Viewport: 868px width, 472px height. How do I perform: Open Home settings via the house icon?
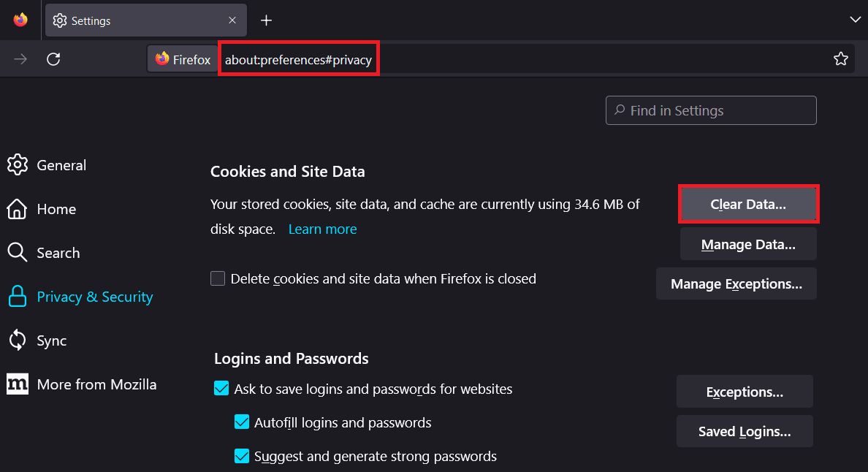[x=18, y=209]
